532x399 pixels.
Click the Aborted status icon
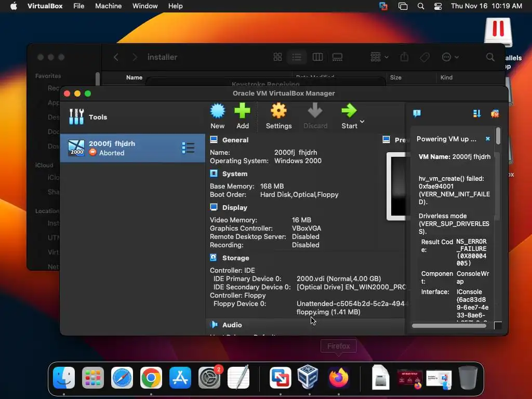click(92, 152)
